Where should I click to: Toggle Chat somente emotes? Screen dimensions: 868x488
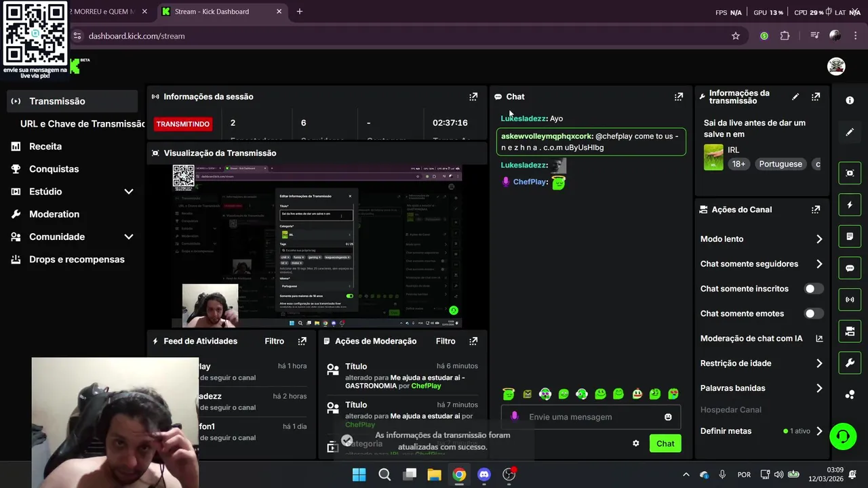click(x=814, y=314)
